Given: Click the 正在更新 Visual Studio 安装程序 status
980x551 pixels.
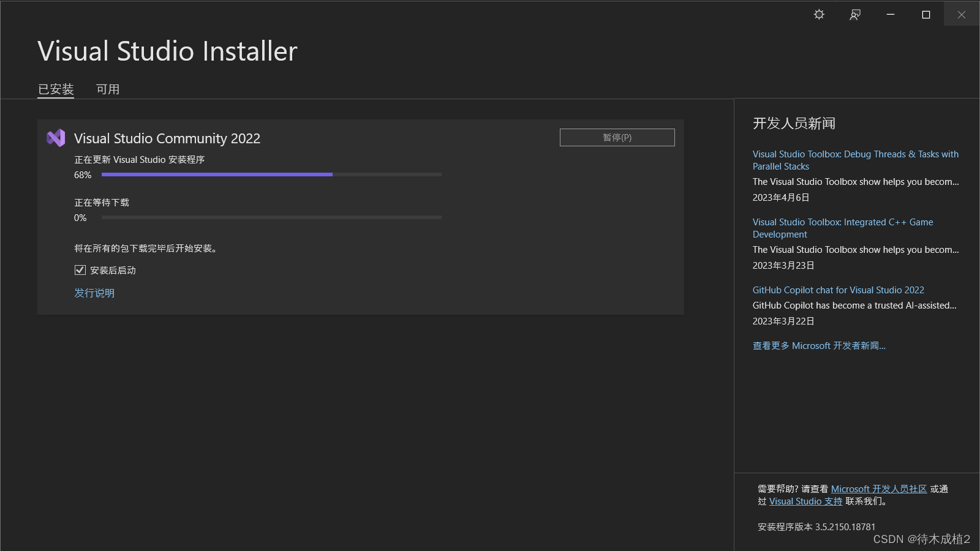Looking at the screenshot, I should coord(139,159).
